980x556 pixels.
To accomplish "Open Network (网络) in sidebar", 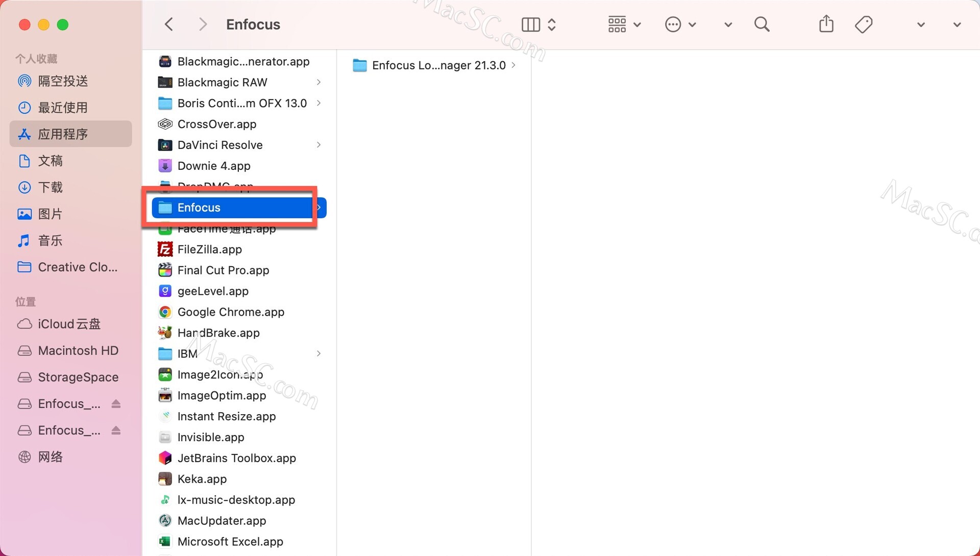I will click(70, 457).
